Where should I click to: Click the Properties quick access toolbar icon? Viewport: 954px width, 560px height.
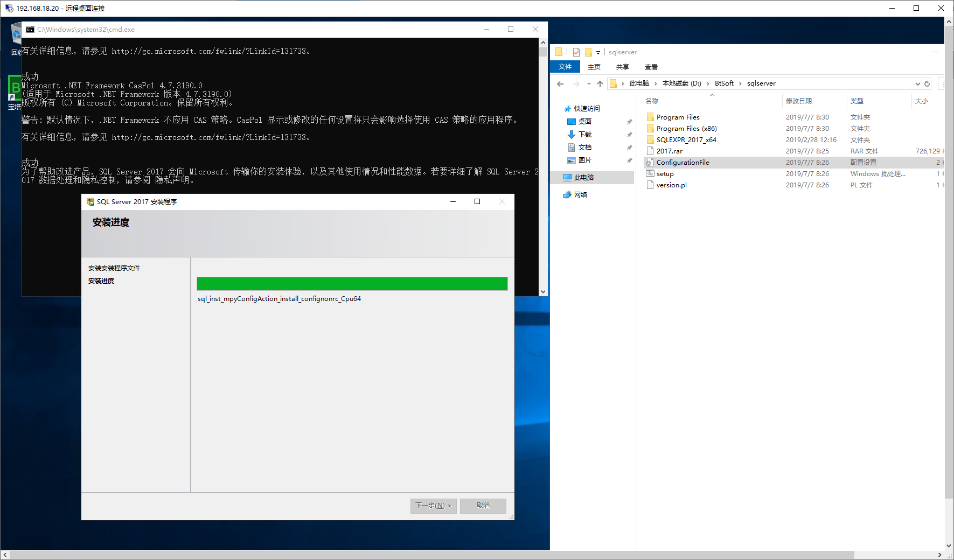click(576, 52)
